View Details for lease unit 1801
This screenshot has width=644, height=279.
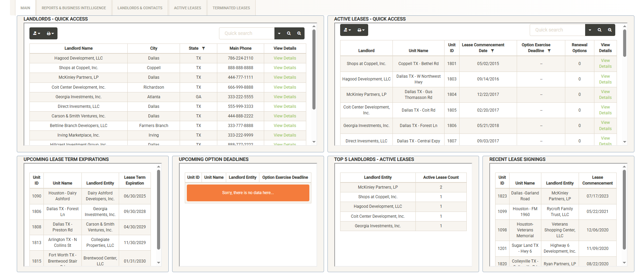pos(605,64)
